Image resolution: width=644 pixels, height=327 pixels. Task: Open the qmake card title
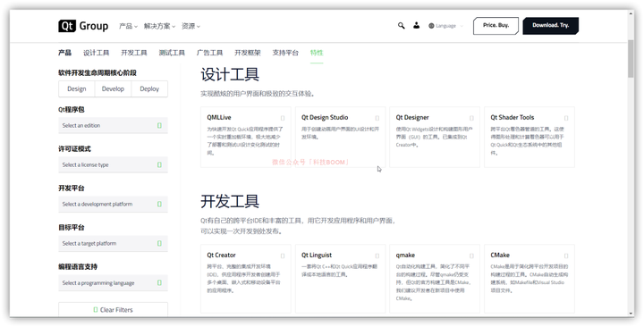click(405, 256)
